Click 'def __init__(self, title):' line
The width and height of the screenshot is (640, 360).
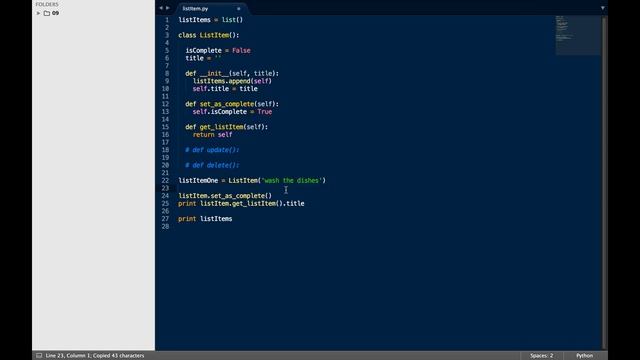point(232,73)
